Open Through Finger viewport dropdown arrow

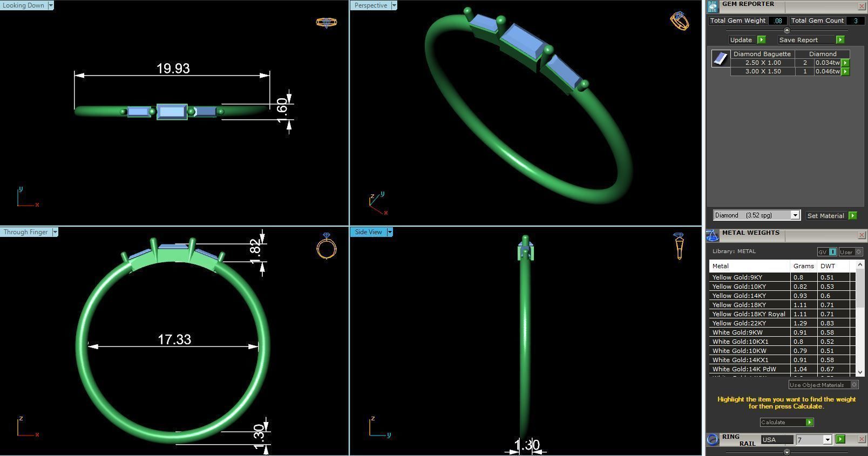coord(55,232)
